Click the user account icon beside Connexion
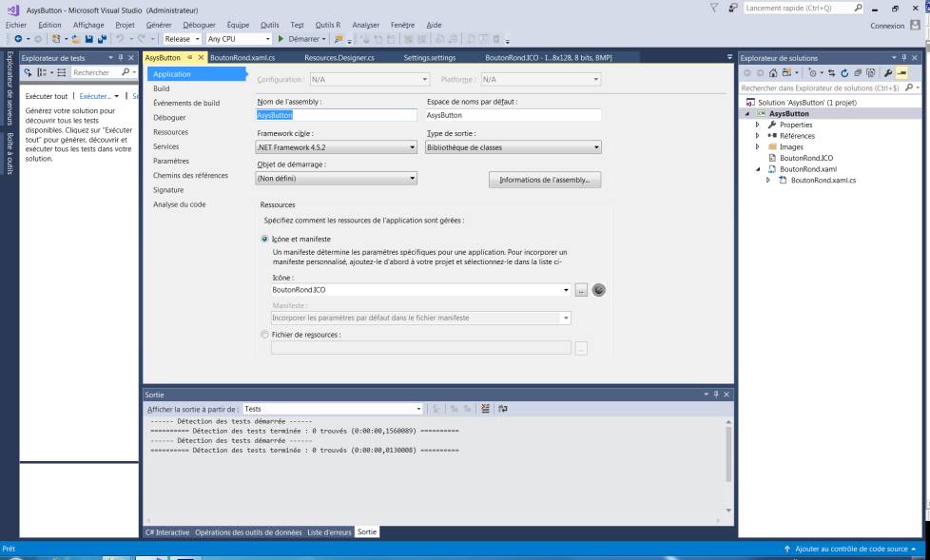The height and width of the screenshot is (560, 930). (x=915, y=25)
